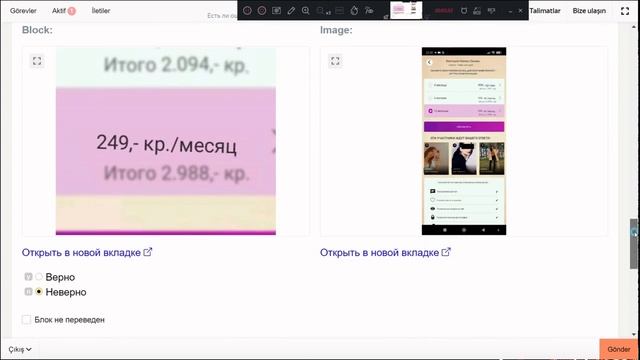The image size is (640, 360).
Task: Select the pencil annotation tool
Action: click(291, 11)
